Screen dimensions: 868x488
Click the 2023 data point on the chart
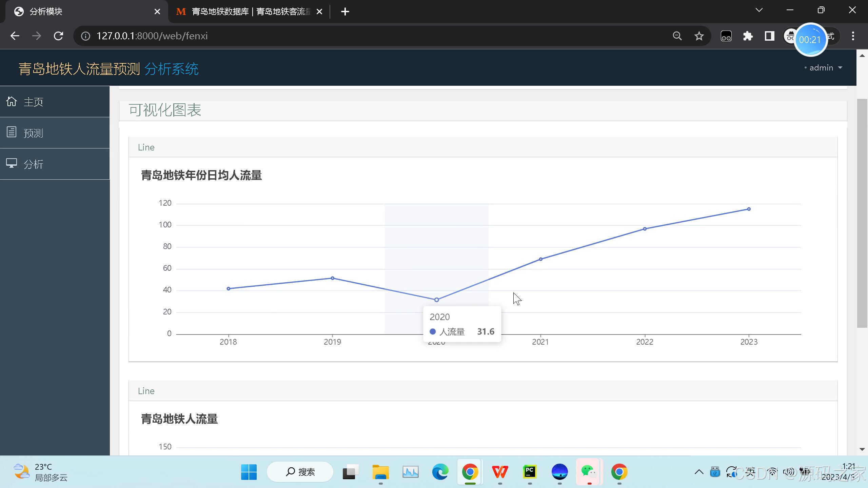pyautogui.click(x=749, y=209)
